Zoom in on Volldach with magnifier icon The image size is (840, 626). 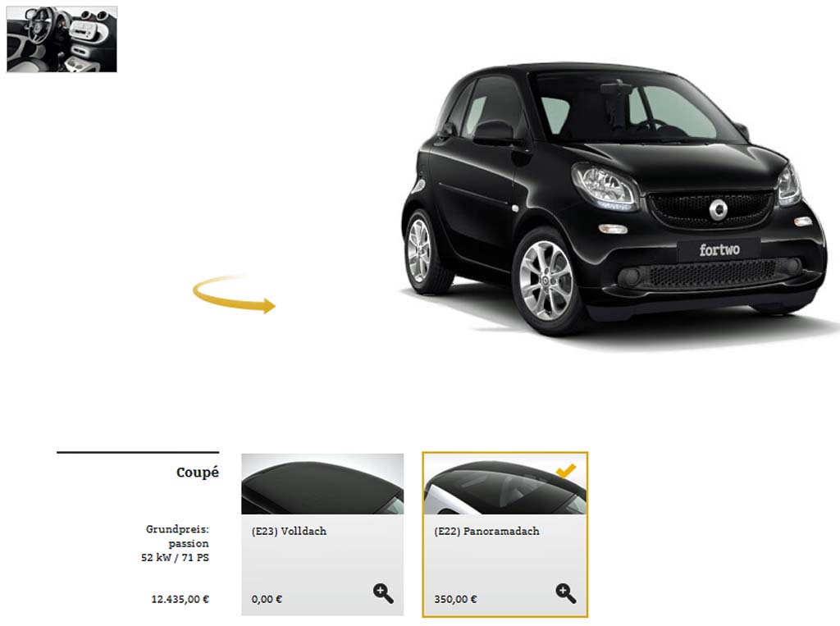(x=383, y=593)
